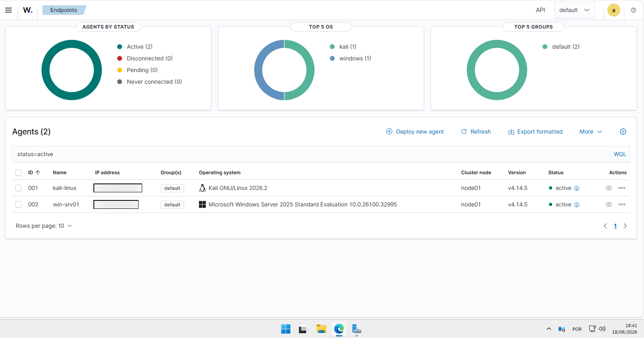Select checkbox for agent 001
This screenshot has width=644, height=338.
pos(19,188)
